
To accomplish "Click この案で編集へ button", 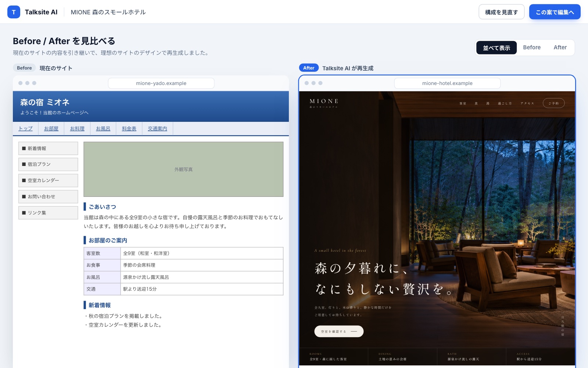I will [555, 12].
